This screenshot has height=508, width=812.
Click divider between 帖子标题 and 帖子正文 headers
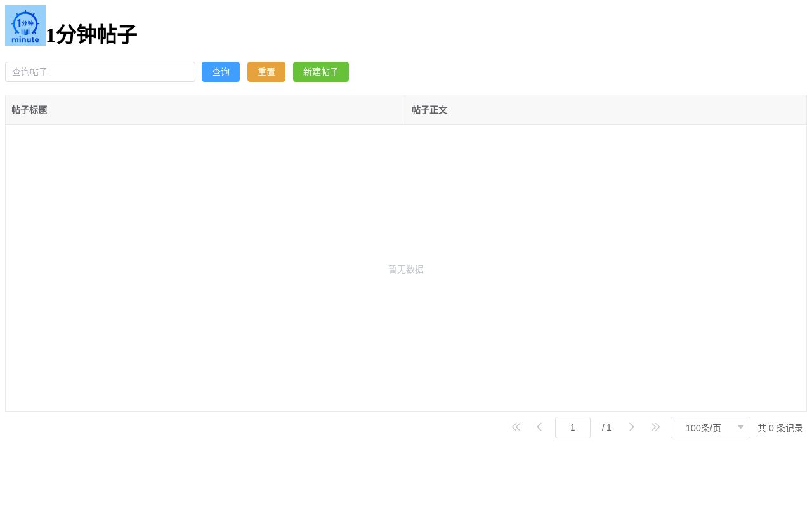pyautogui.click(x=405, y=110)
